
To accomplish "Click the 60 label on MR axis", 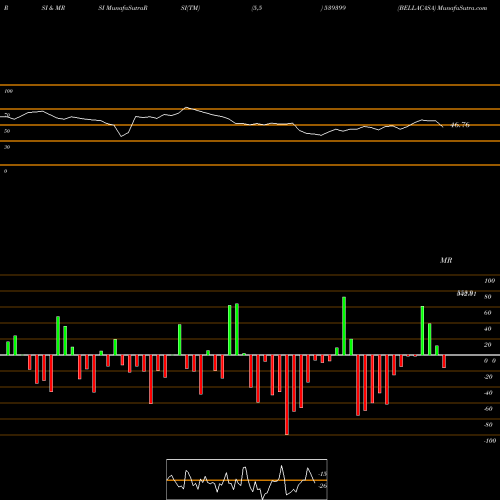I will [x=488, y=313].
